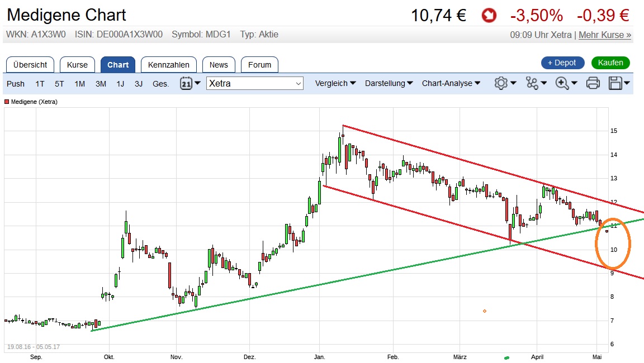Click the 19.08.16 - 05.05.17 date range text

coord(34,347)
